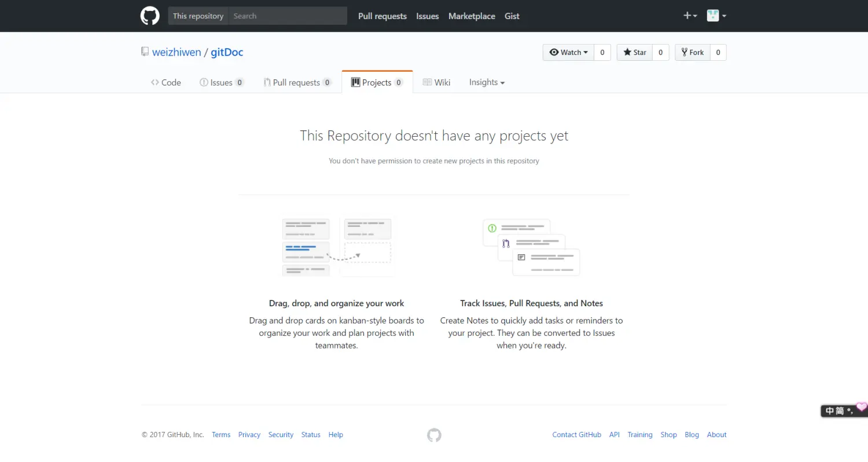Open the Wiki tab

tap(436, 82)
